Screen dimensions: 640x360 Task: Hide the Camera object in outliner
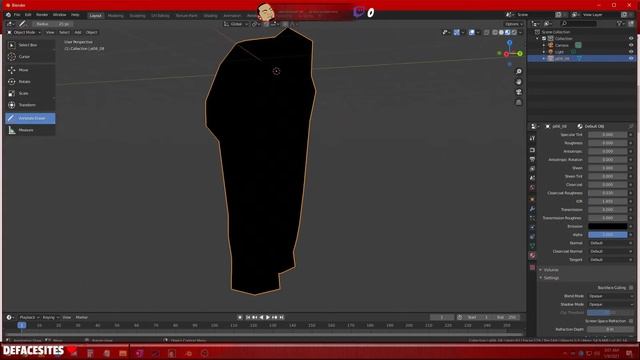[x=631, y=45]
